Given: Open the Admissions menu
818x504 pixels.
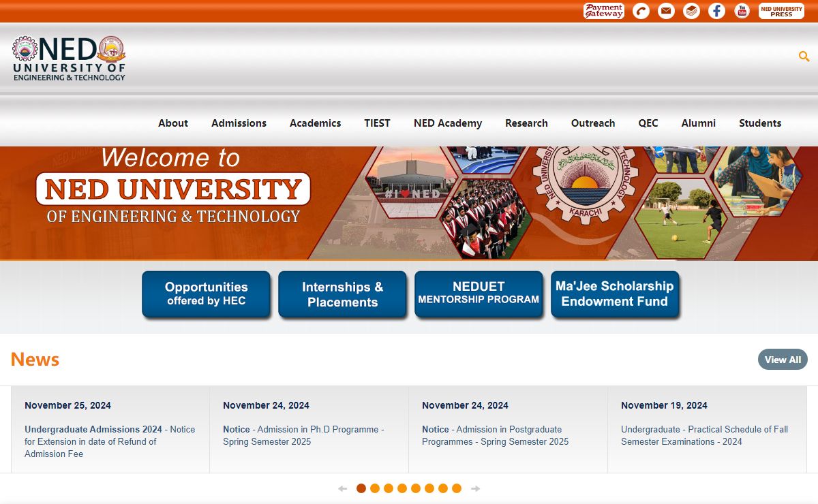Looking at the screenshot, I should pyautogui.click(x=239, y=123).
